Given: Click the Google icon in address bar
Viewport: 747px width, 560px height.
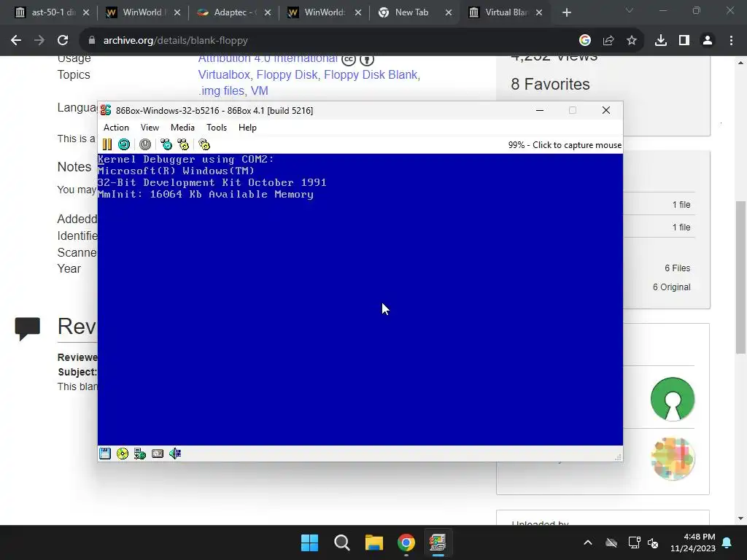Looking at the screenshot, I should pyautogui.click(x=585, y=41).
